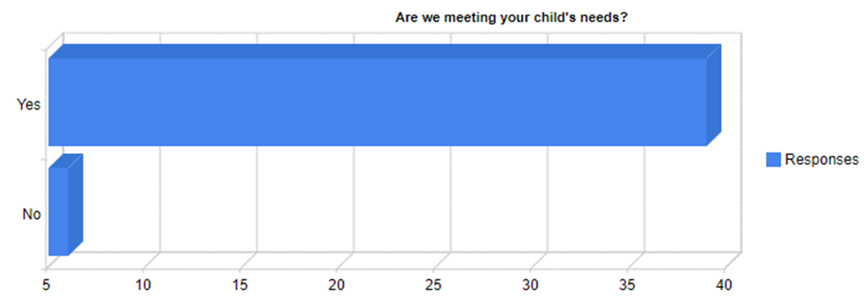Click the axis value 15
Screen dimensions: 868x301
(x=239, y=285)
